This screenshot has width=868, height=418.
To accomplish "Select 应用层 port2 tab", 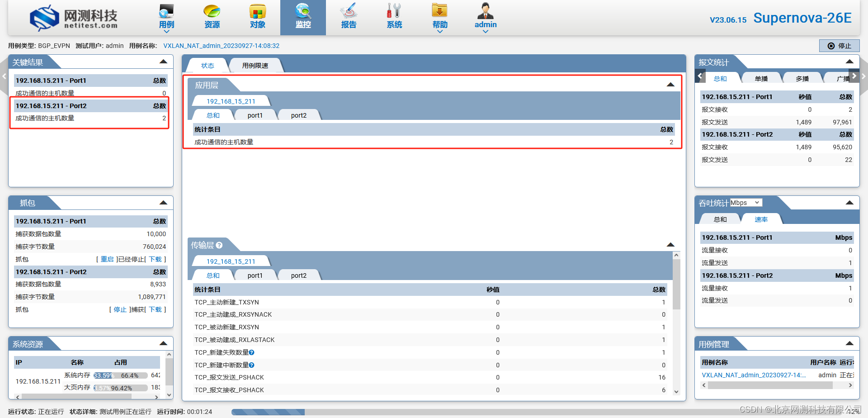I will pyautogui.click(x=299, y=115).
